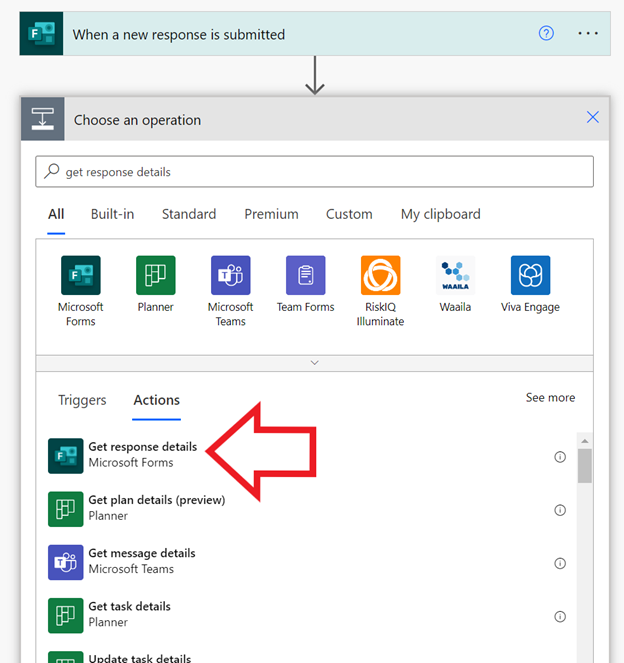Open the Viva Engage connector
The width and height of the screenshot is (624, 663).
(x=530, y=275)
